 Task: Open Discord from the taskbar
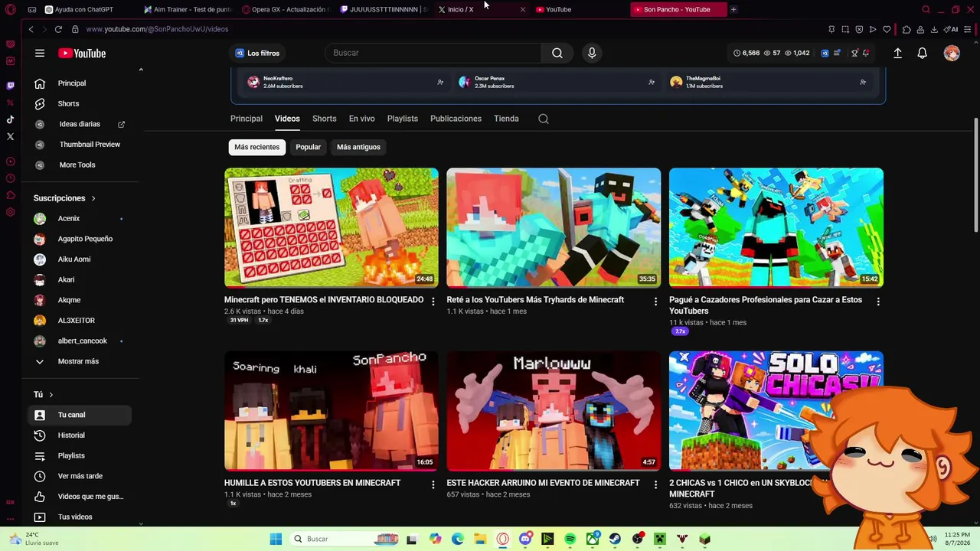click(x=525, y=539)
